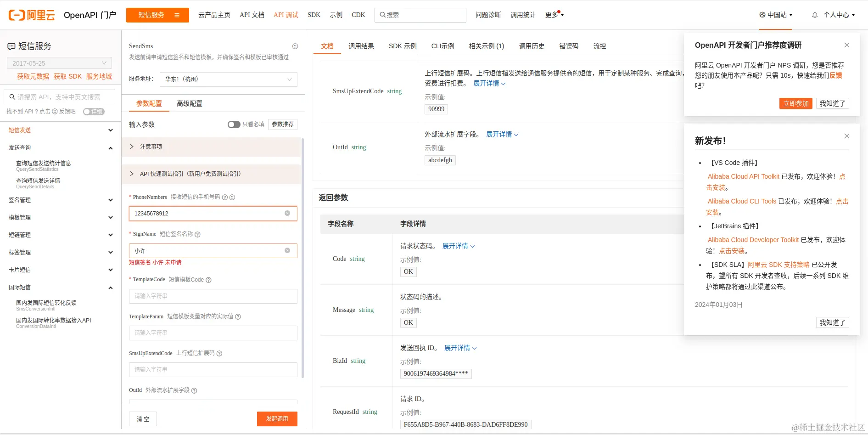The image size is (868, 435).
Task: Close the NPS survey popup
Action: 847,45
